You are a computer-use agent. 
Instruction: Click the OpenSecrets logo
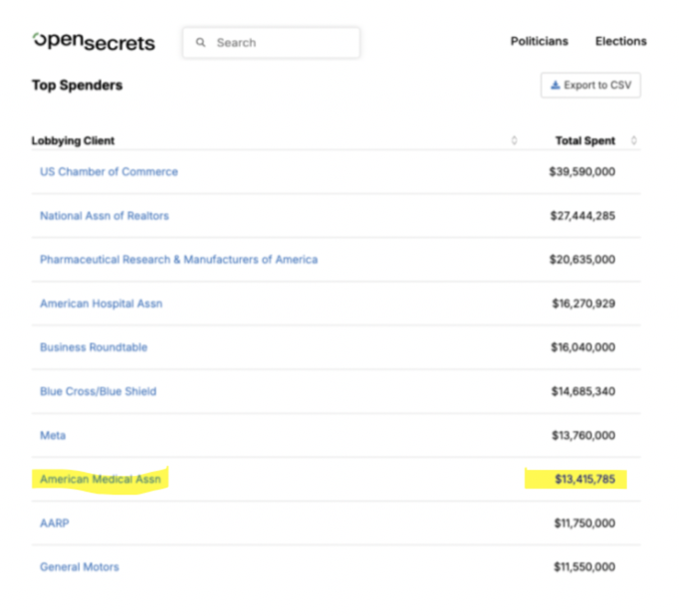tap(94, 42)
